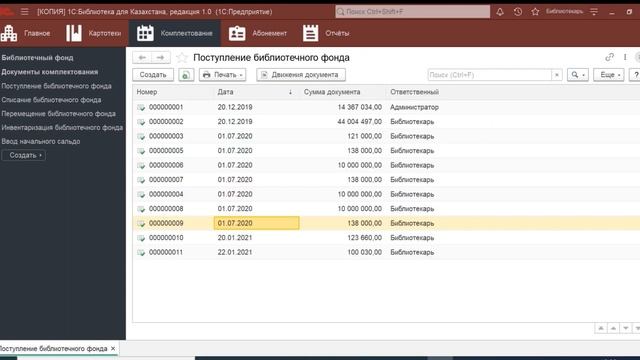Open the hamburger main menu
Viewport: 640px width, 360px height.
tap(24, 11)
